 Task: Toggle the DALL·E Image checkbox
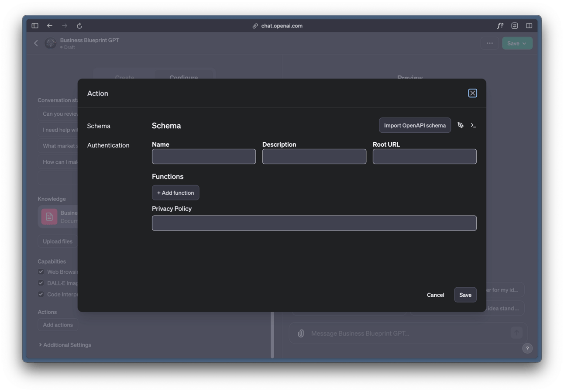pos(41,283)
